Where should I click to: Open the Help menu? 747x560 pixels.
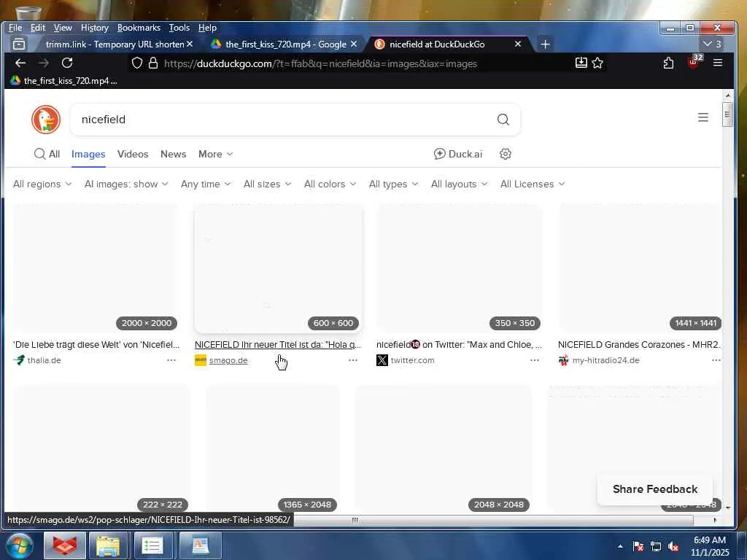[207, 28]
